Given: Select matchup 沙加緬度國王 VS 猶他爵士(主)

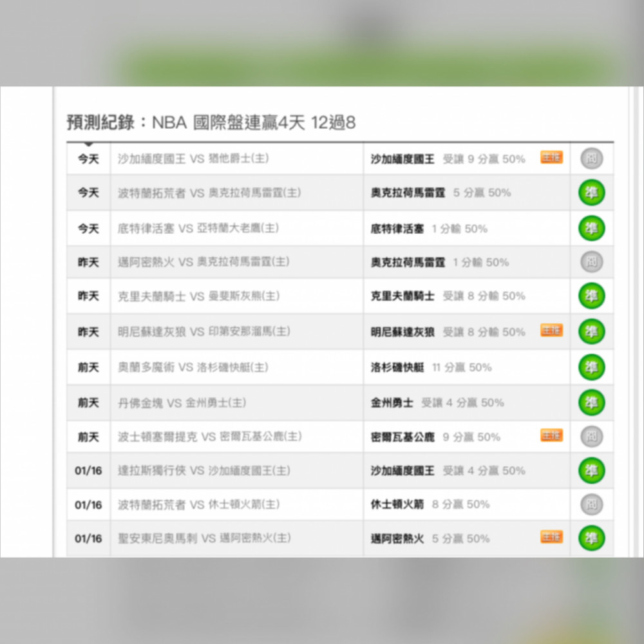Looking at the screenshot, I should pos(193,158).
